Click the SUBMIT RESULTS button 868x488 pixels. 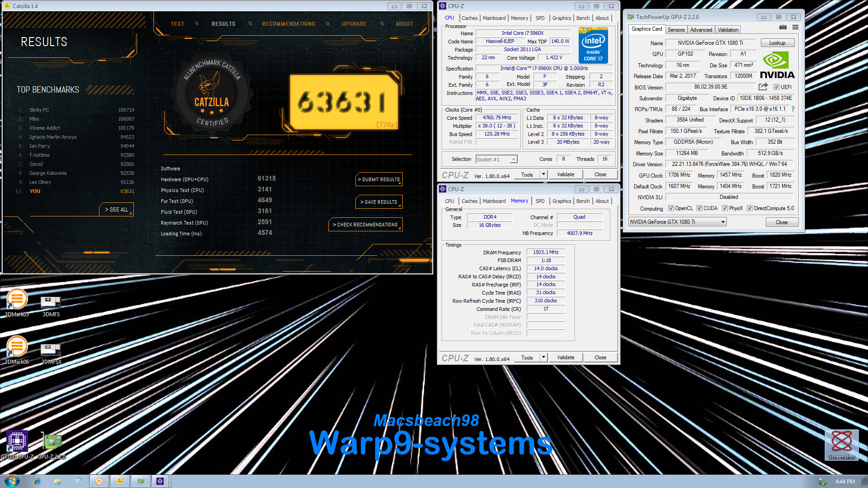click(379, 179)
